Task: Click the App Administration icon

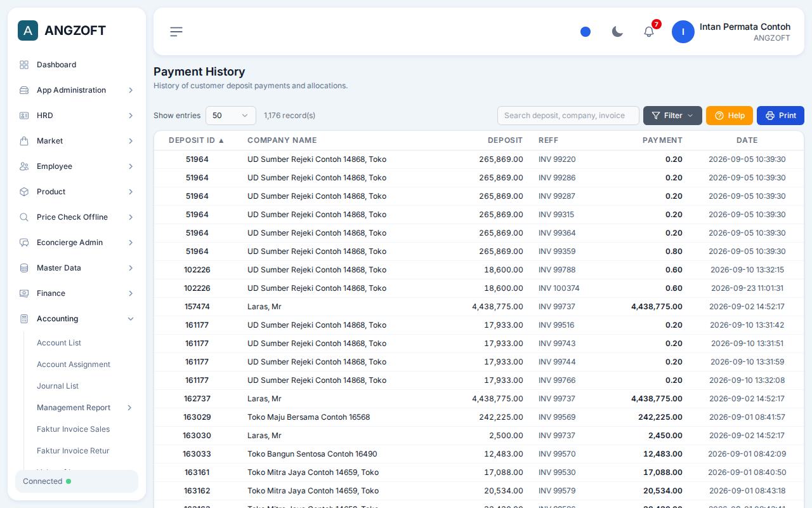Action: [x=24, y=90]
